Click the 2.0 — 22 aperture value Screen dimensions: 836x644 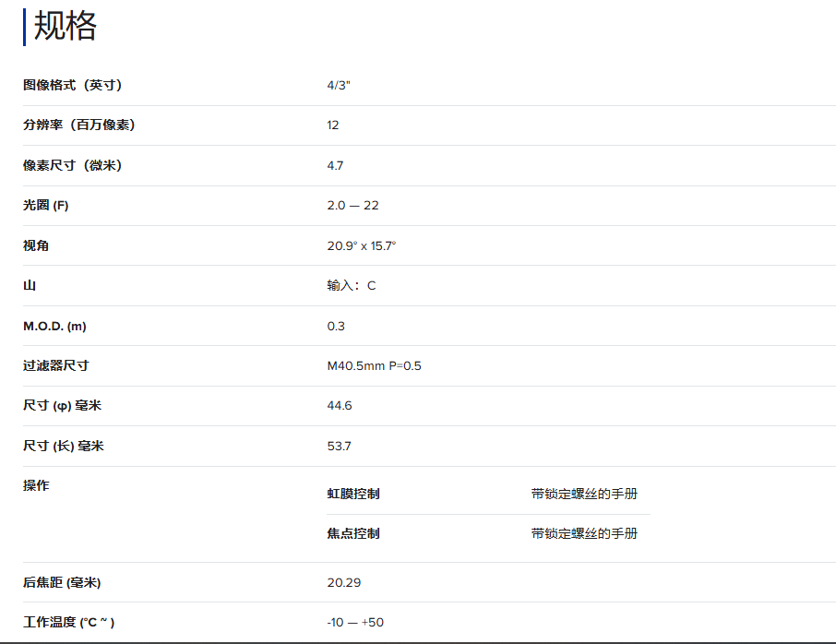click(352, 206)
